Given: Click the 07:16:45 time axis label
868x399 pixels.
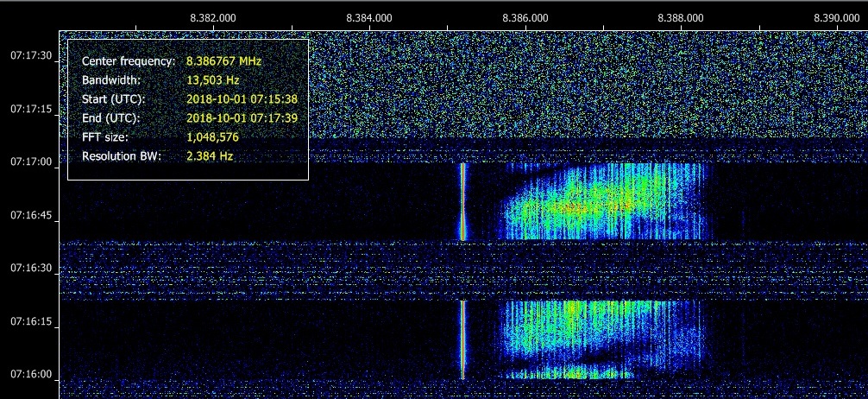Looking at the screenshot, I should [31, 215].
